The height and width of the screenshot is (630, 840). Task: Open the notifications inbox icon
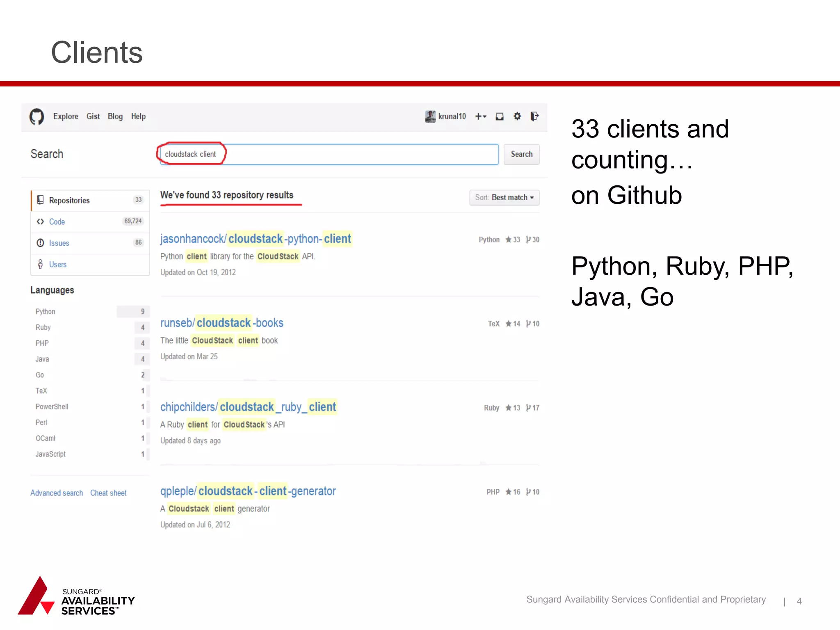500,116
